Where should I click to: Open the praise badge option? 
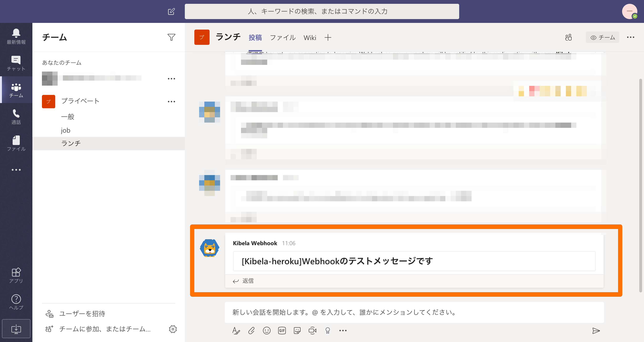(327, 331)
